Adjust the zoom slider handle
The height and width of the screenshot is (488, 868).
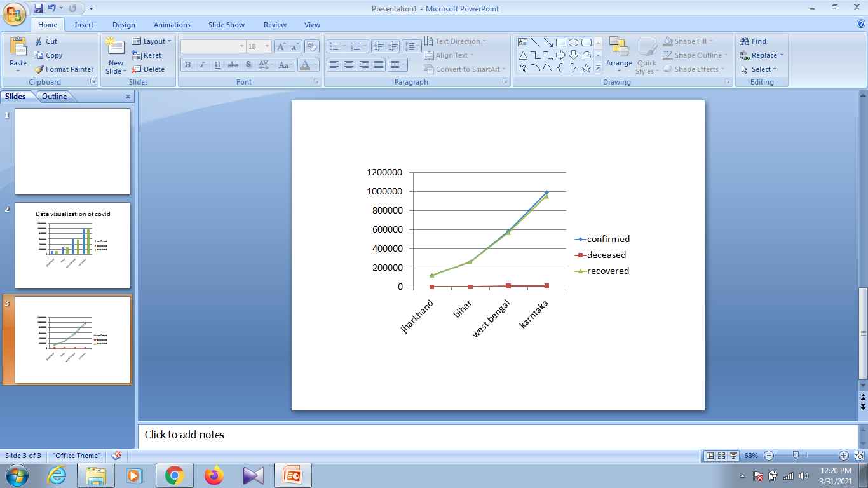pos(796,456)
